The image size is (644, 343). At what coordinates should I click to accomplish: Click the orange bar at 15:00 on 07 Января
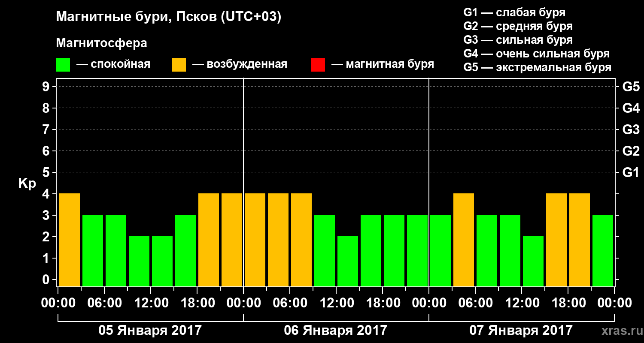(x=556, y=240)
